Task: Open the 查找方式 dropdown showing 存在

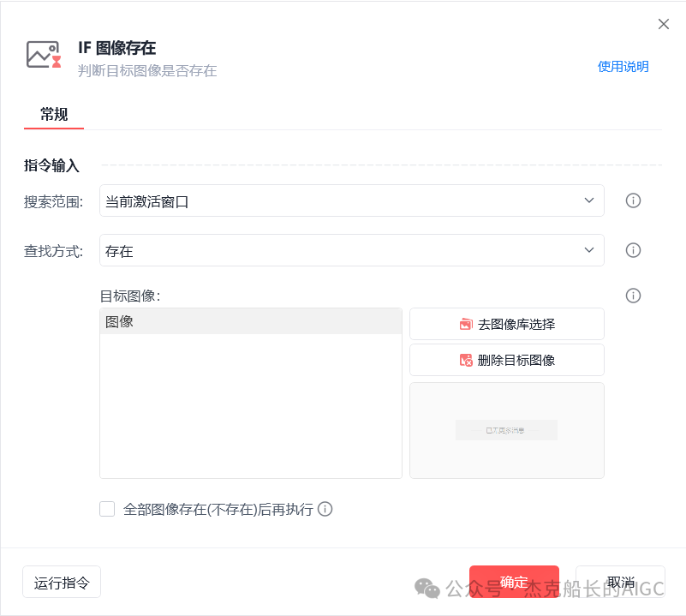Action: pyautogui.click(x=352, y=250)
